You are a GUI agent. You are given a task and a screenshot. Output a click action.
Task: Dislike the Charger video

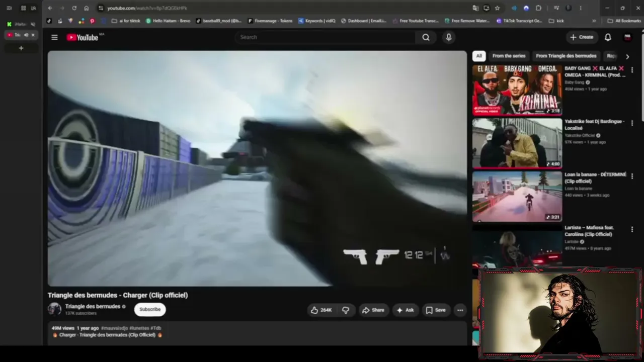[x=346, y=310]
